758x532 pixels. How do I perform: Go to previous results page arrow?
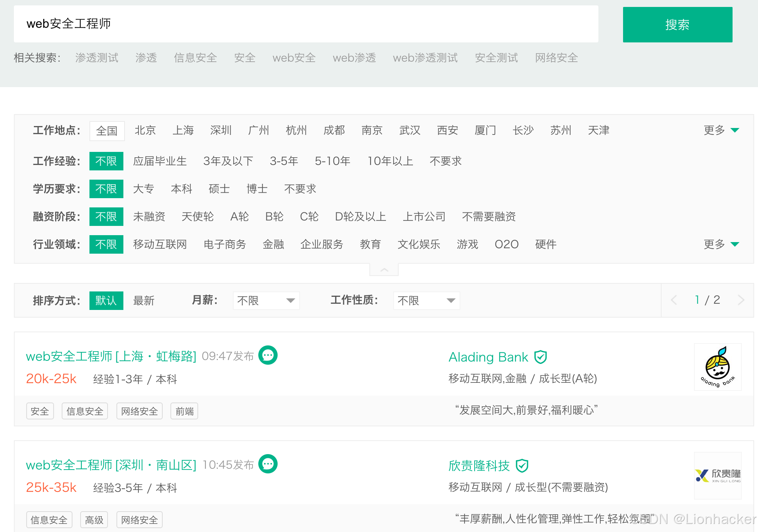[x=674, y=300]
